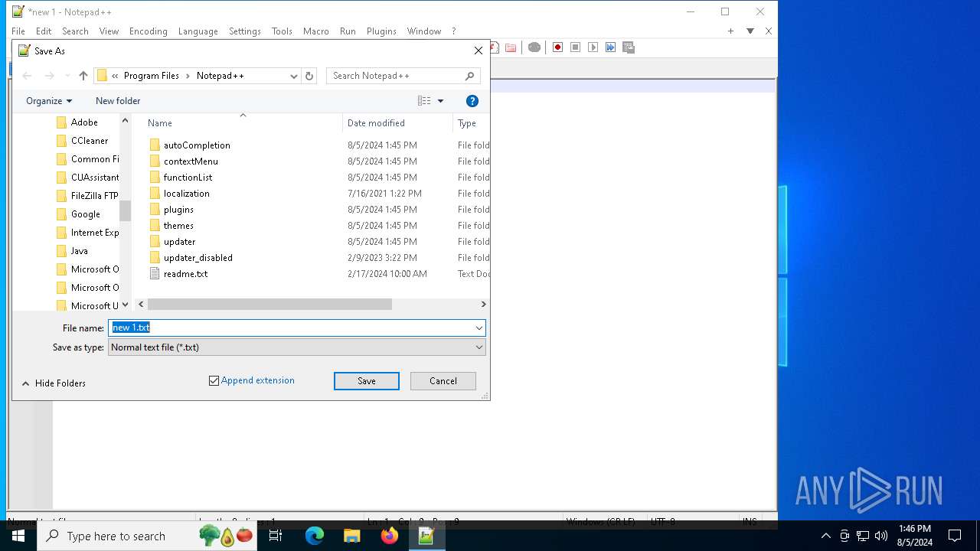Run macro multiple times icon
The width and height of the screenshot is (980, 551).
point(610,47)
